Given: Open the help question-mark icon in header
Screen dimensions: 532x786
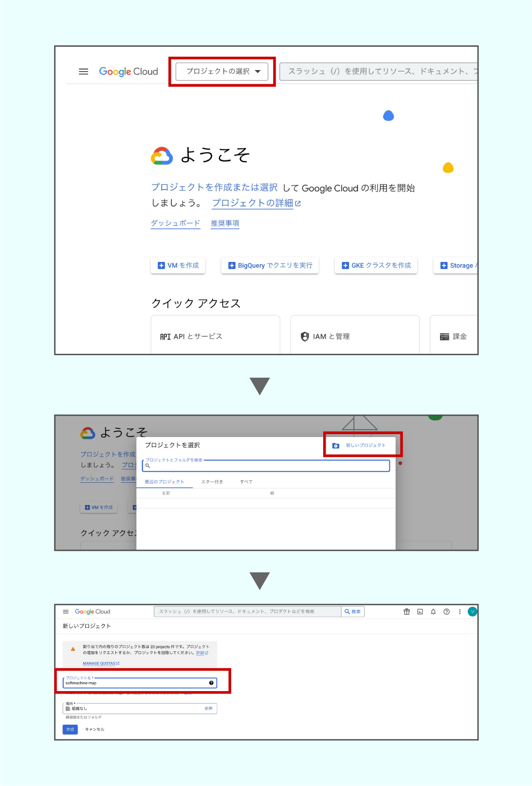Looking at the screenshot, I should 446,612.
